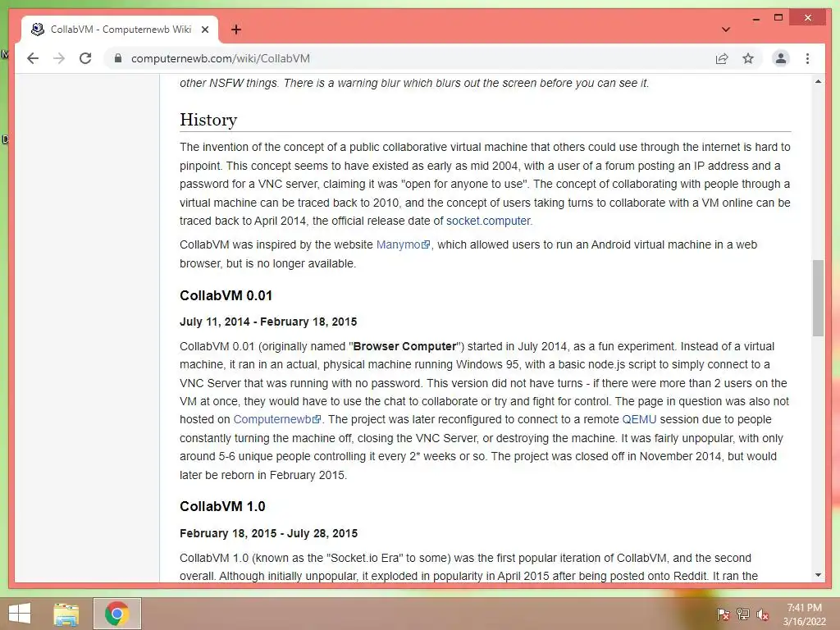This screenshot has height=630, width=840.
Task: Open the Action Center flag icon
Action: (x=723, y=614)
